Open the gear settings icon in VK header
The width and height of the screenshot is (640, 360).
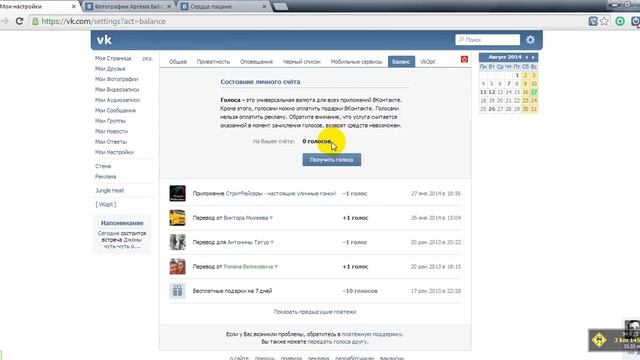[x=530, y=40]
